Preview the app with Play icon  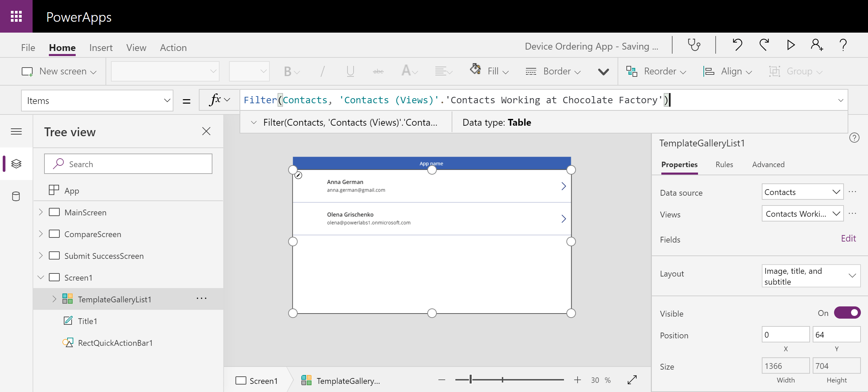click(x=791, y=45)
